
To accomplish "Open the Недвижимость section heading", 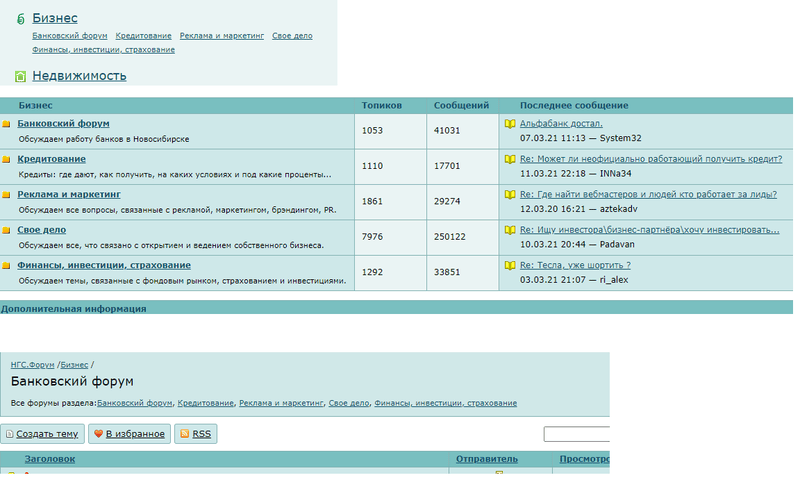I will [x=79, y=76].
